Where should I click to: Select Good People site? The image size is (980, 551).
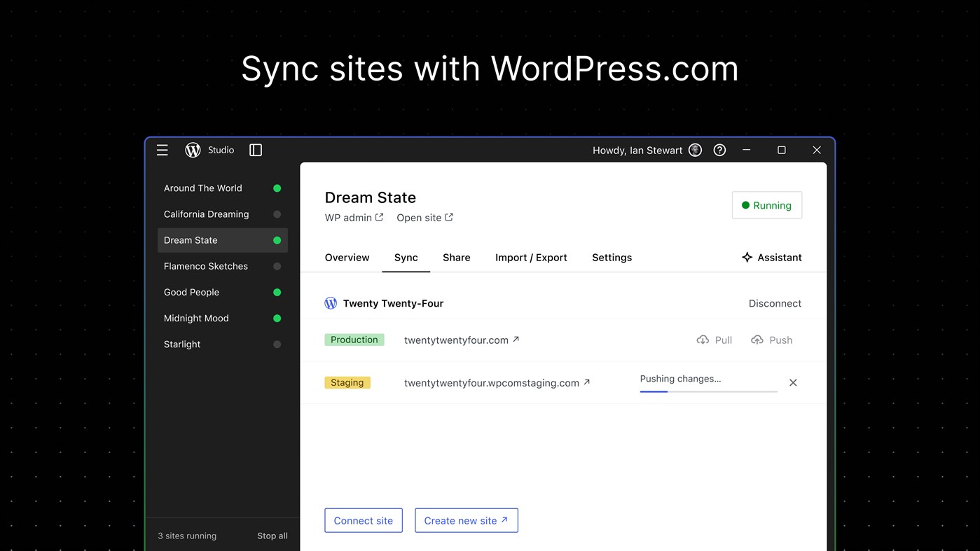click(223, 292)
